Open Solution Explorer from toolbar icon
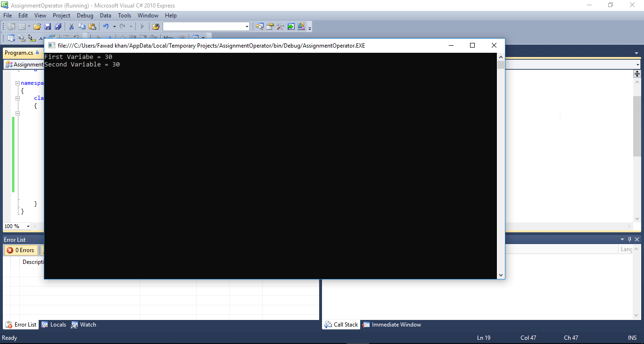This screenshot has width=644, height=344. (260, 26)
